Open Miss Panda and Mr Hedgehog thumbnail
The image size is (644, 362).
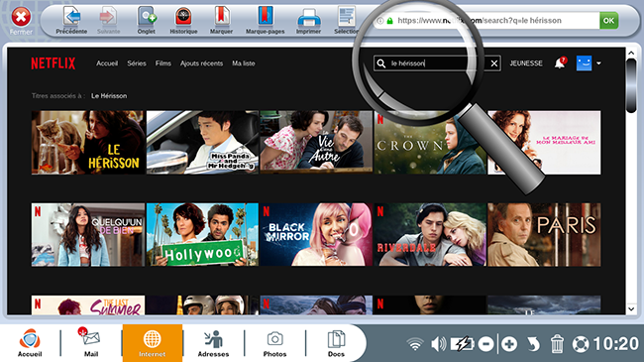[202, 143]
